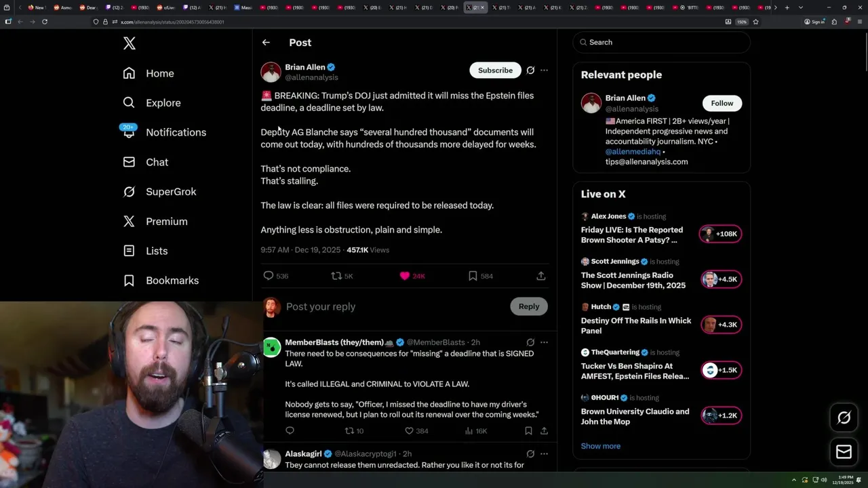Screen dimensions: 868x488
Task: Open Brian Allen's avatar on the post
Action: (271, 72)
